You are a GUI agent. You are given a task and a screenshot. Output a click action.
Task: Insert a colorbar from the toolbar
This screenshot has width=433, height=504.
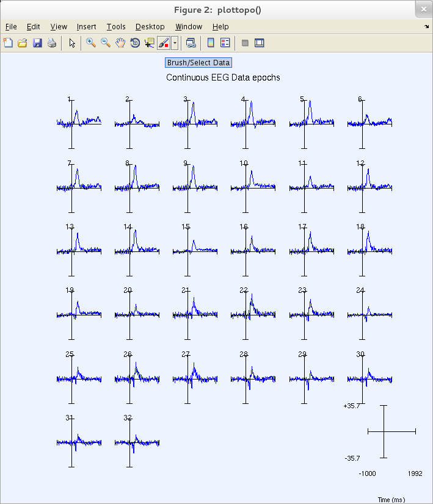211,43
